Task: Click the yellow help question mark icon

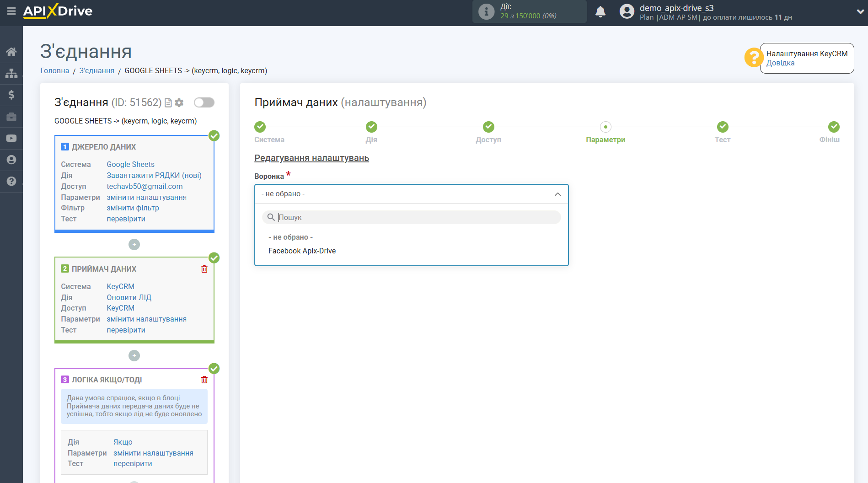Action: 753,58
